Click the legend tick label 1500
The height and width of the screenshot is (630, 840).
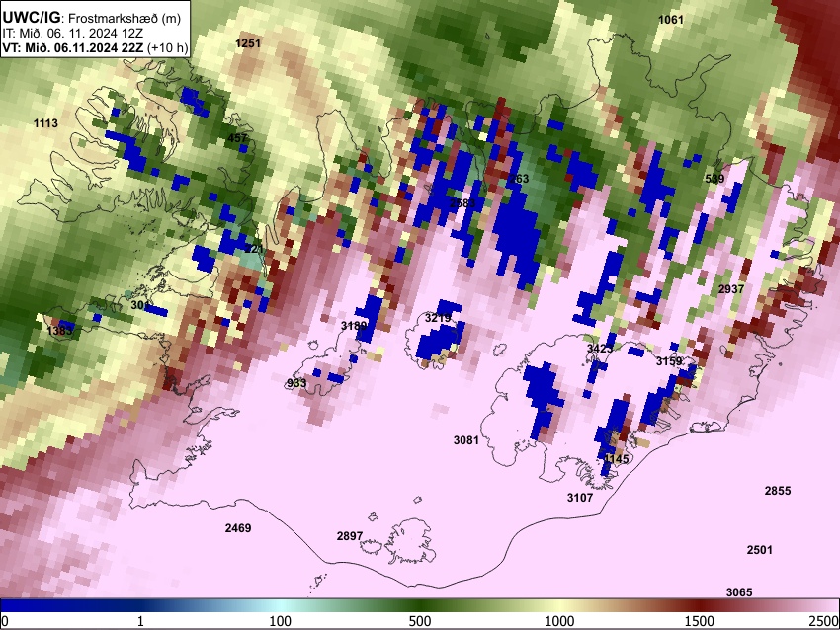[700, 621]
